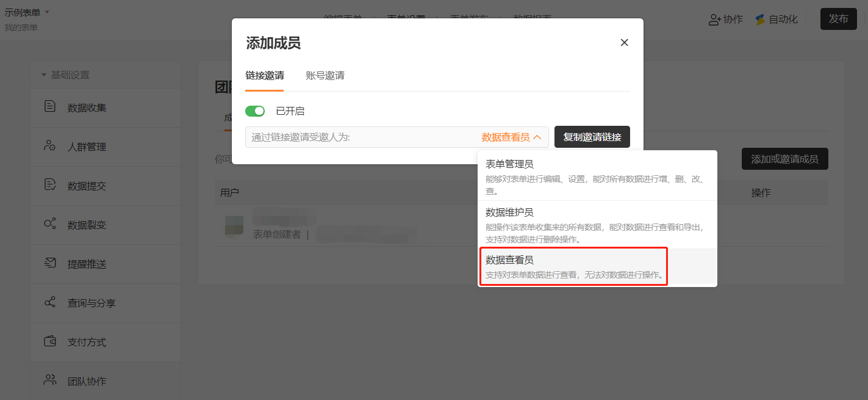Close the 添加成员 dialog
Screen dimensions: 868x400
(624, 43)
